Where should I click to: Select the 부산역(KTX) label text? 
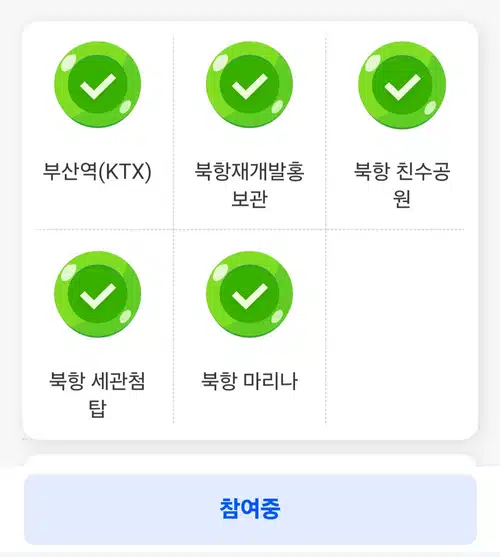pos(97,172)
